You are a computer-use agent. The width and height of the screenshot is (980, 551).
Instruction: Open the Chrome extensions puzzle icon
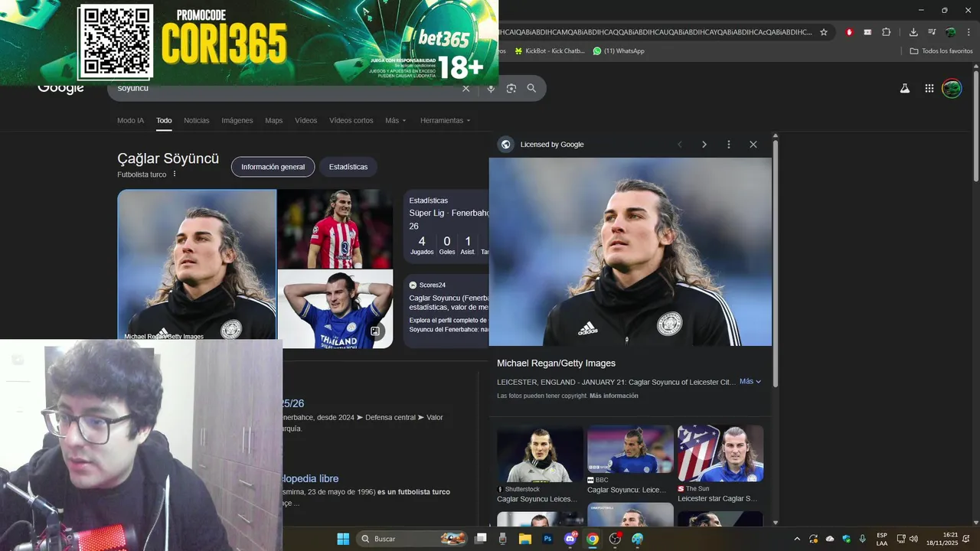point(887,32)
